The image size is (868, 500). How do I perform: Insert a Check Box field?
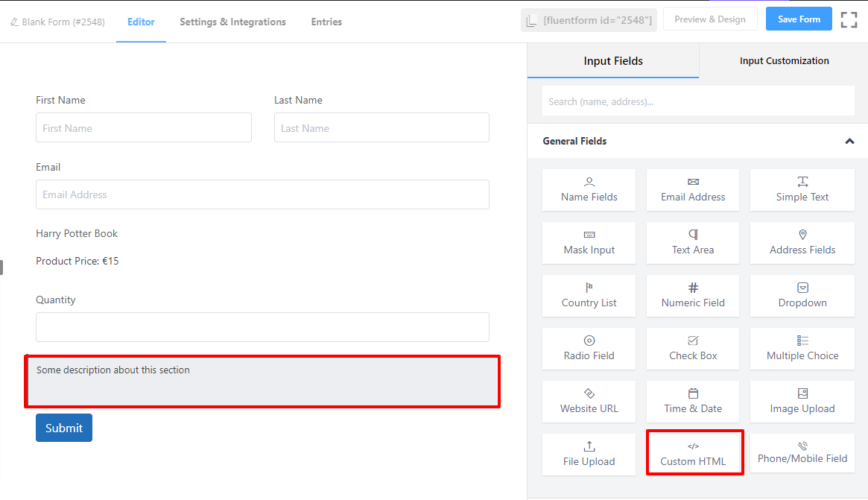(x=693, y=349)
